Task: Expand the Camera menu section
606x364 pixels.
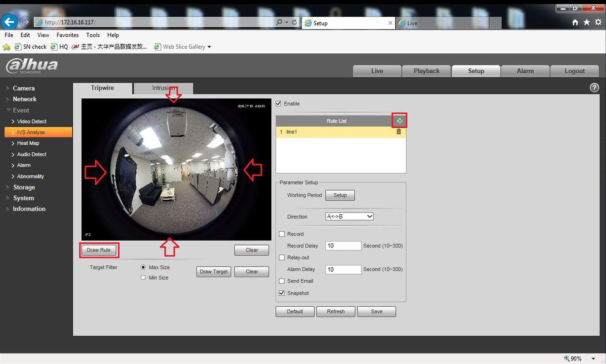Action: tap(24, 88)
